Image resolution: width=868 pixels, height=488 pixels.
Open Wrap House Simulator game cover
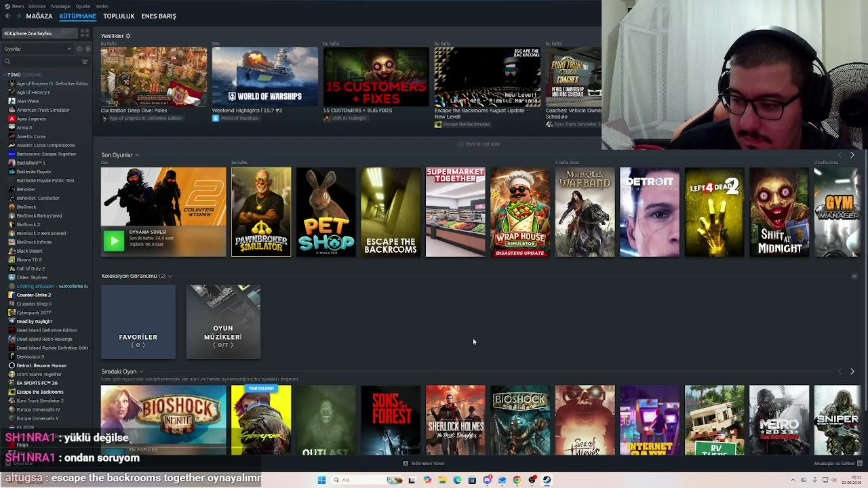pos(520,212)
